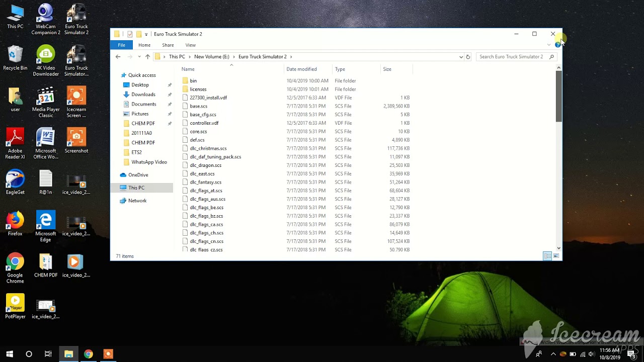This screenshot has height=362, width=644.
Task: Go back in File Explorer
Action: (x=118, y=57)
